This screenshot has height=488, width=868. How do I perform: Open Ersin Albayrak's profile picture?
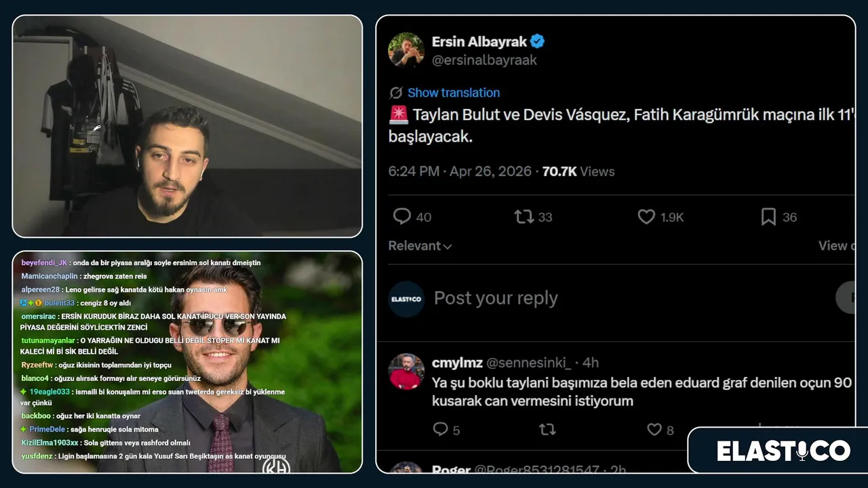pyautogui.click(x=406, y=49)
